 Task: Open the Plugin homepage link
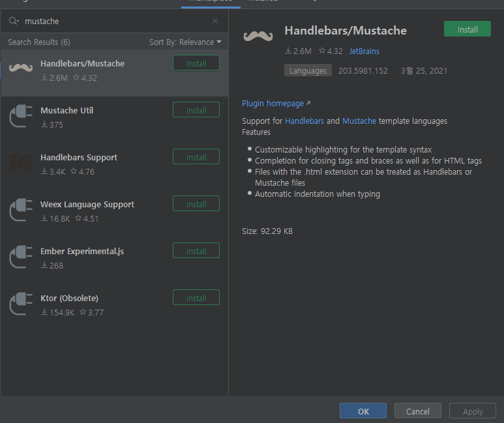click(276, 104)
